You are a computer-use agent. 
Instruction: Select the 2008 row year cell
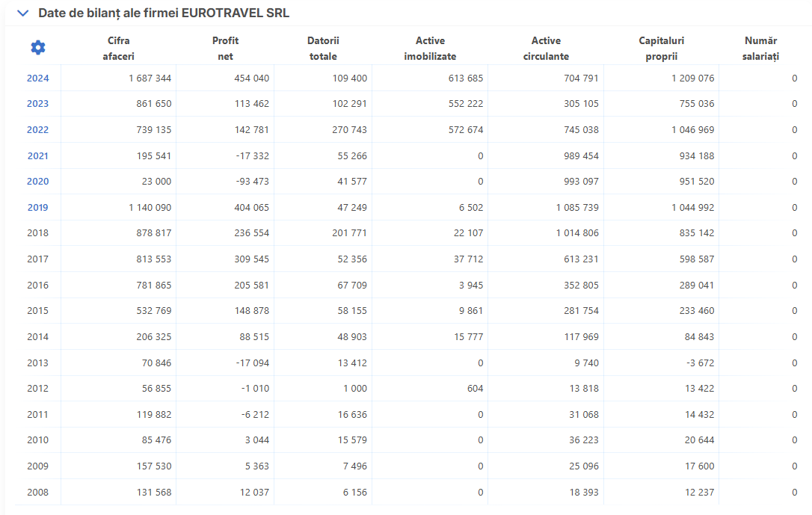coord(38,493)
